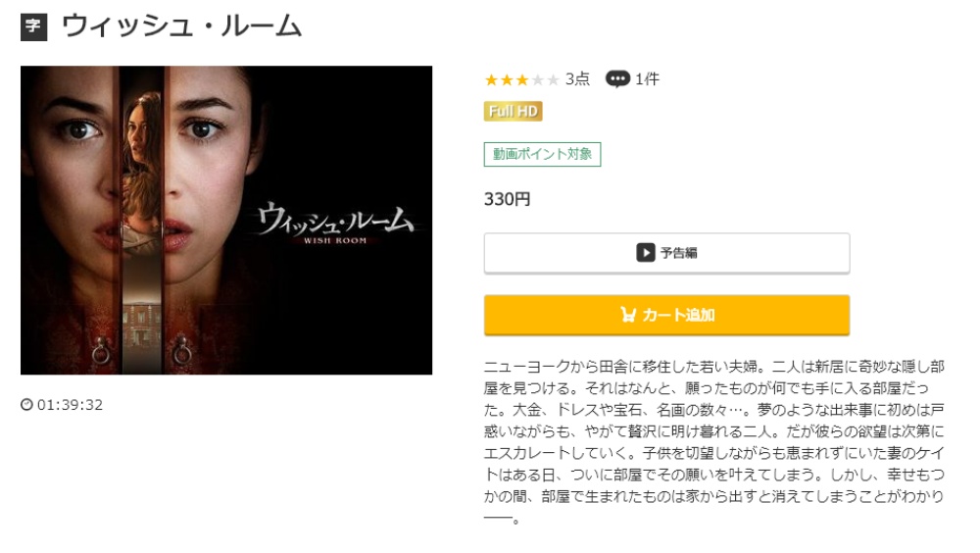
Task: Click the fifth grey rating star
Action: (553, 79)
